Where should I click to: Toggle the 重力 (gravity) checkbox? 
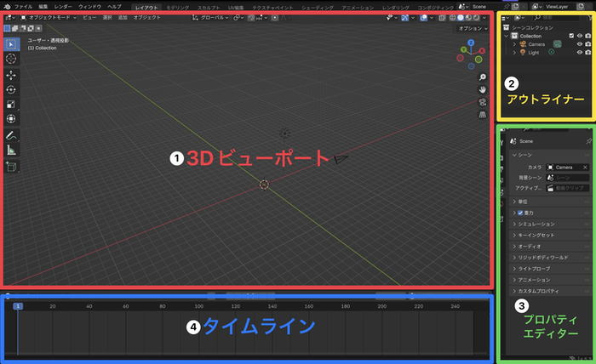(x=520, y=212)
